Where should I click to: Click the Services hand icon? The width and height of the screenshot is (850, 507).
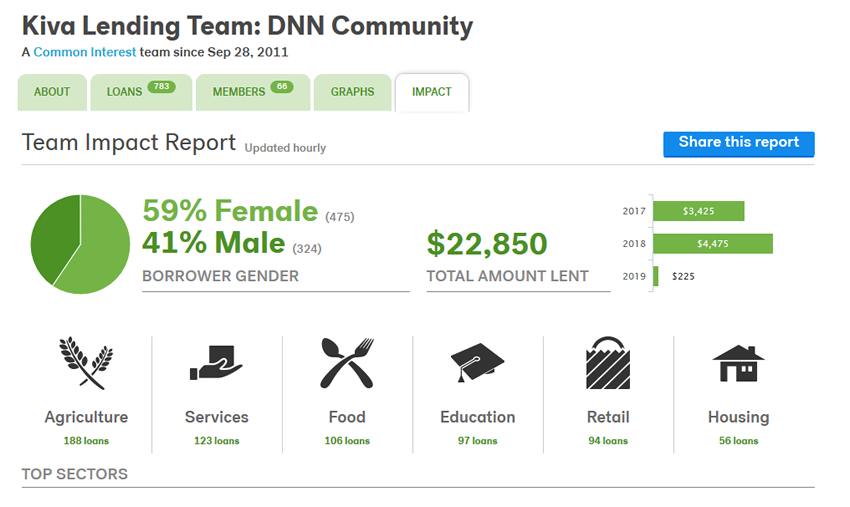click(x=216, y=362)
